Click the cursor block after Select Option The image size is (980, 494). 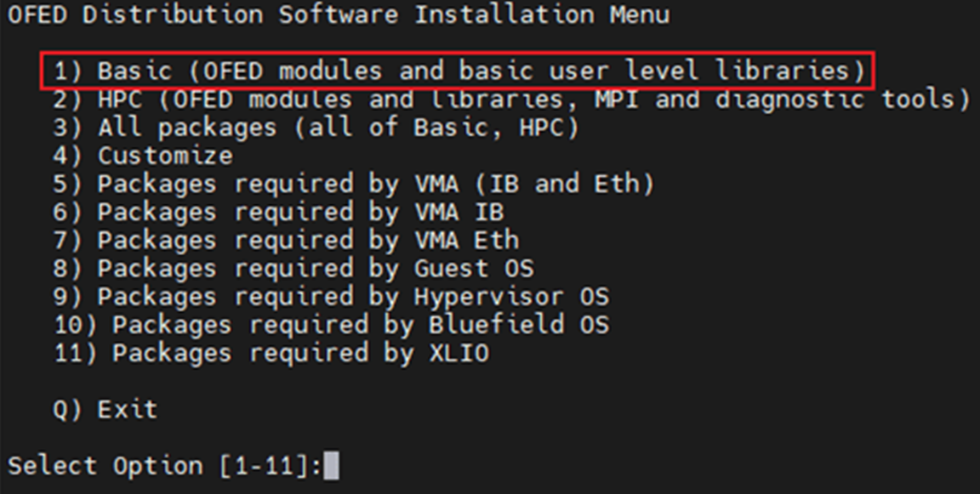(x=331, y=466)
